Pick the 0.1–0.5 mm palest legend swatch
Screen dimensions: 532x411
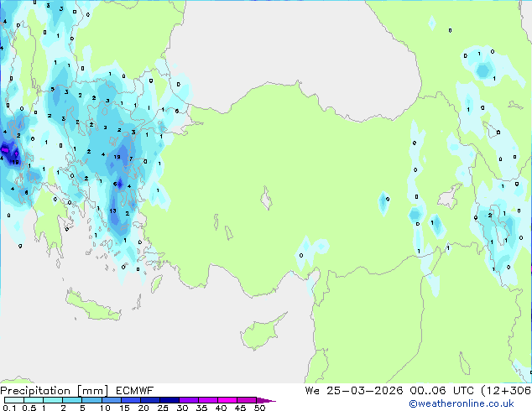[14, 400]
